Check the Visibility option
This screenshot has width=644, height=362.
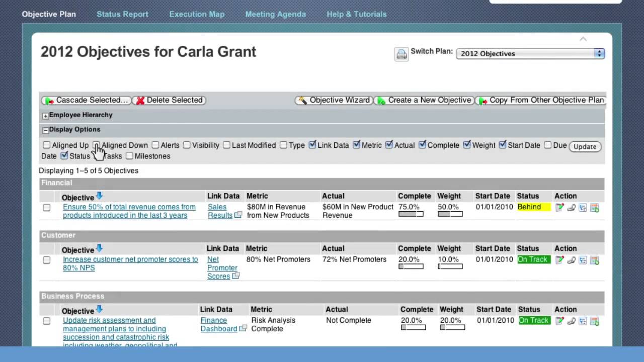187,145
